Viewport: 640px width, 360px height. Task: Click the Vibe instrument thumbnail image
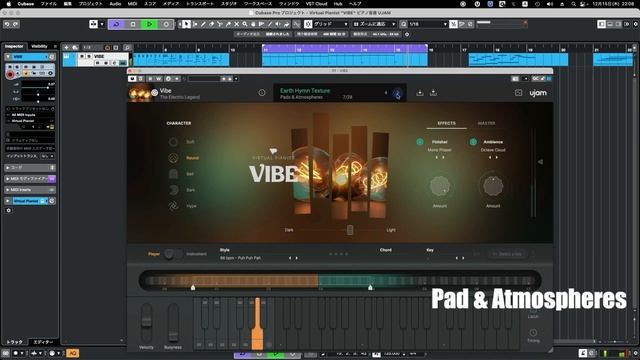coord(140,93)
